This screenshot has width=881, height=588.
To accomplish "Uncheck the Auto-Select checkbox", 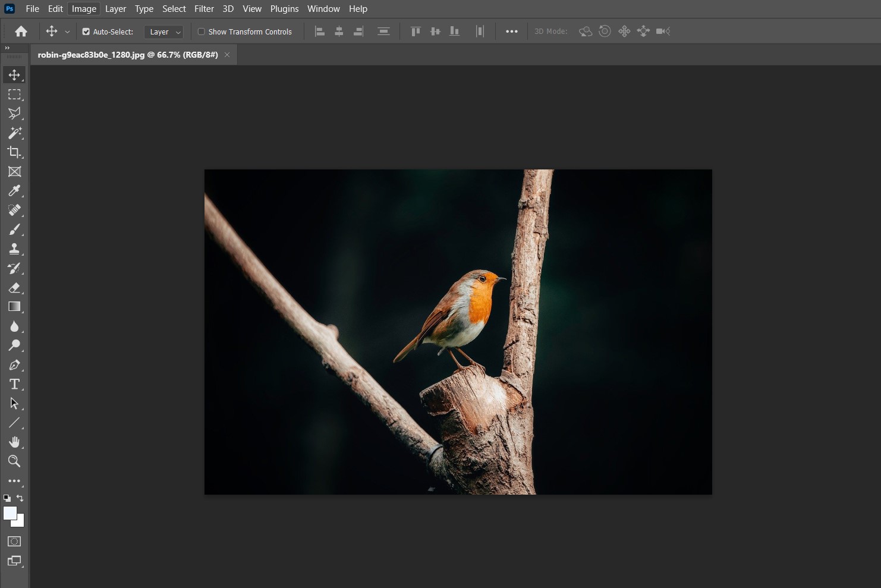I will 86,32.
